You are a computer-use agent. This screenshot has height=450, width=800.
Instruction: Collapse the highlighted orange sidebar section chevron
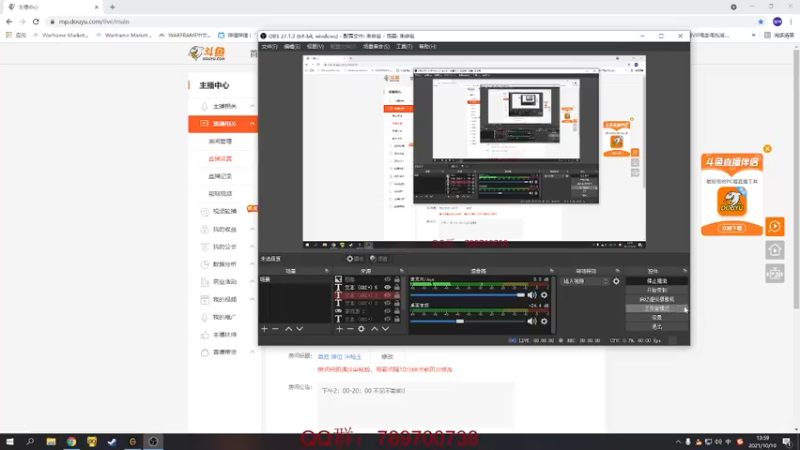click(252, 123)
